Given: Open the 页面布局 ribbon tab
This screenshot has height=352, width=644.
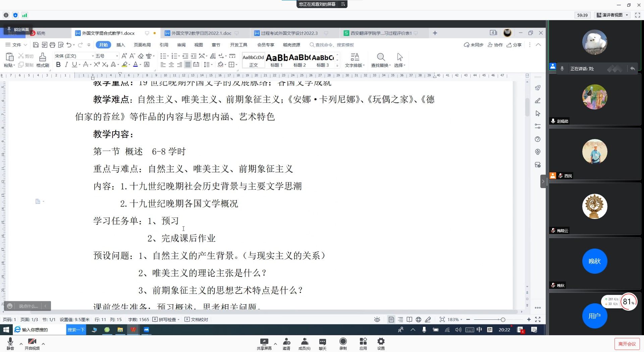Looking at the screenshot, I should point(142,45).
